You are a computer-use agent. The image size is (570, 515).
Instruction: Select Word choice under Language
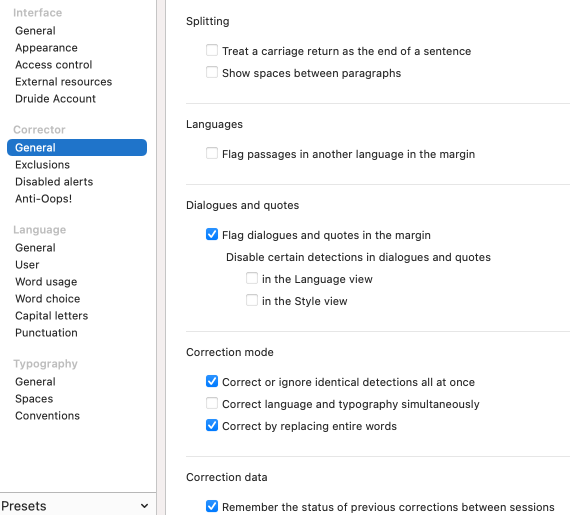(48, 299)
